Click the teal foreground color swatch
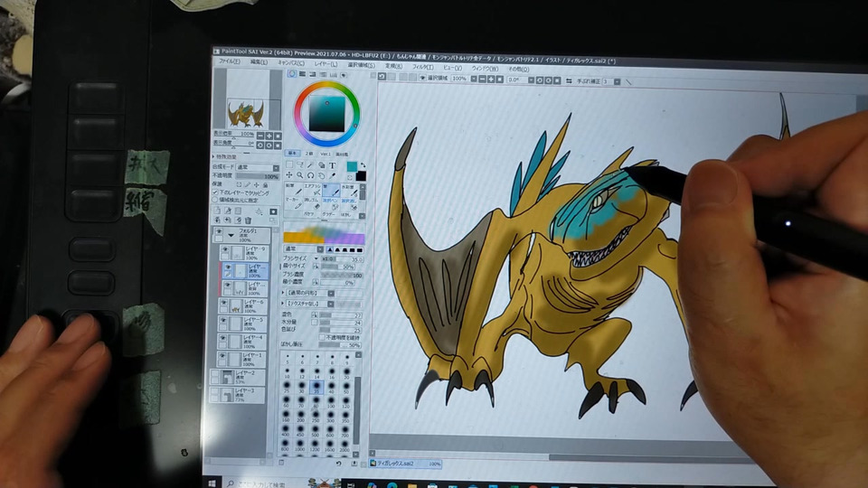This screenshot has width=868, height=488. click(x=352, y=166)
